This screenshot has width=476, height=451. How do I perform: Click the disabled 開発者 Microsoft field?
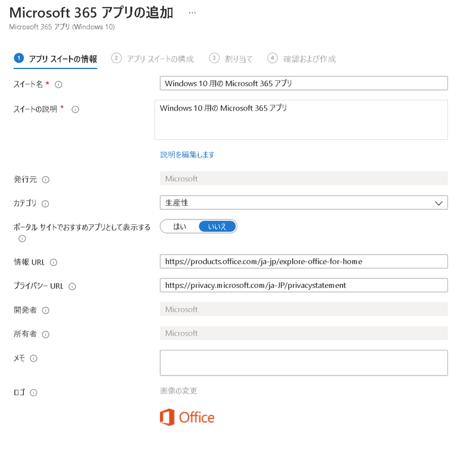click(303, 309)
